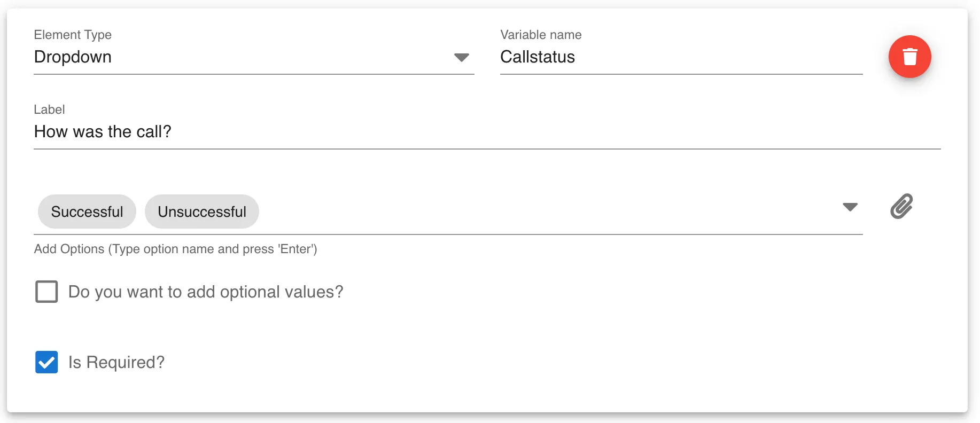The height and width of the screenshot is (423, 980).
Task: Check 'Do you want to add optional values?' box
Action: point(46,292)
